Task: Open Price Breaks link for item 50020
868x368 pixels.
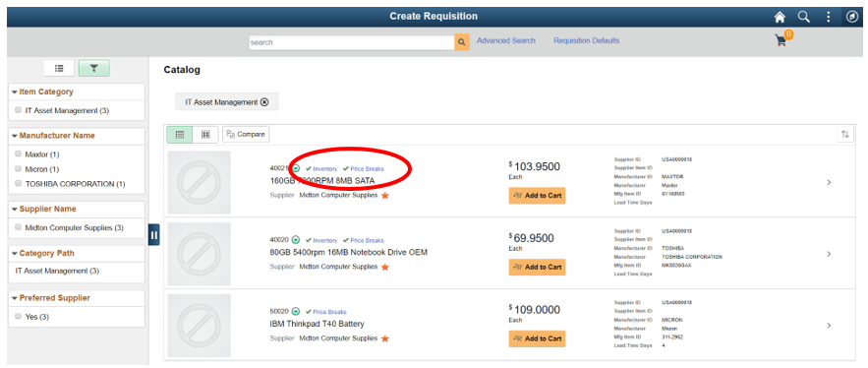Action: (x=330, y=312)
